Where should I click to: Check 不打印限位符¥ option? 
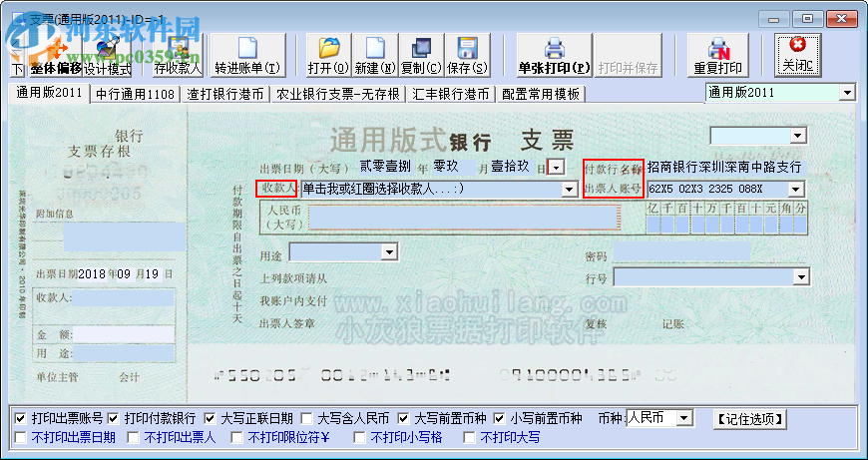(236, 438)
